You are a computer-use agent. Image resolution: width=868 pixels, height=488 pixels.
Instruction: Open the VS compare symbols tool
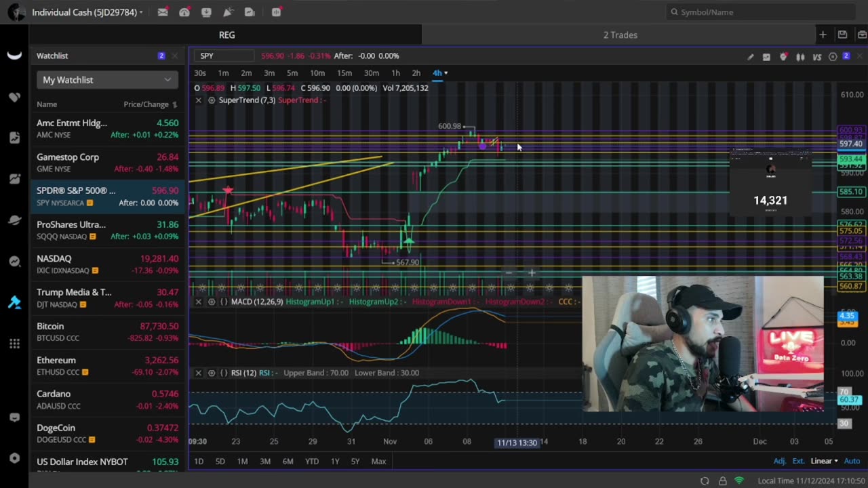tap(817, 57)
